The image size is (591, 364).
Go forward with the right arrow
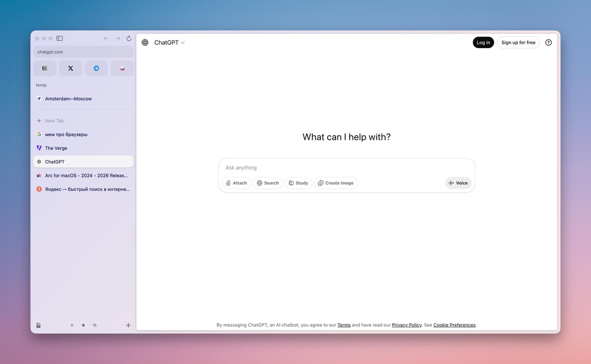pyautogui.click(x=118, y=38)
